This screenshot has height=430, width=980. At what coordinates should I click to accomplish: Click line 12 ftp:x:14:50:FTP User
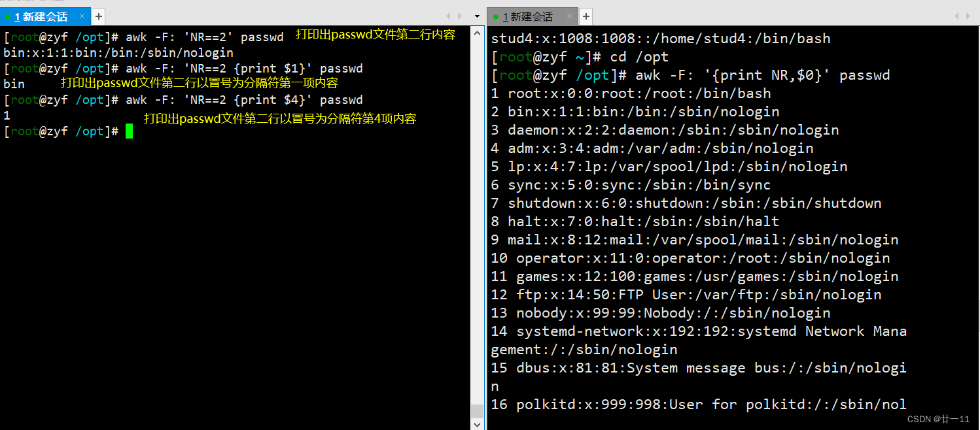point(686,295)
